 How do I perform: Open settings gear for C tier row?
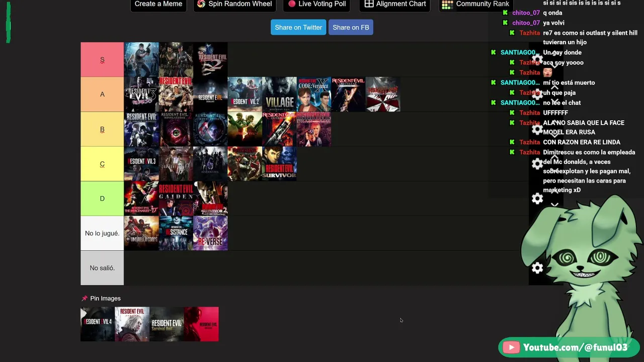pos(537,163)
